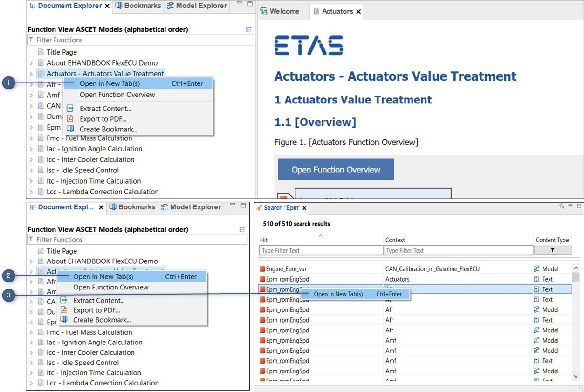Expand Isc - Idle Speed Control in the lower tree

(x=31, y=363)
